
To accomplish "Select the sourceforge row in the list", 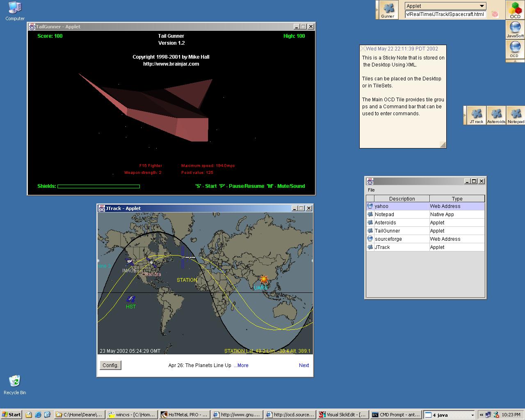I will [x=388, y=239].
